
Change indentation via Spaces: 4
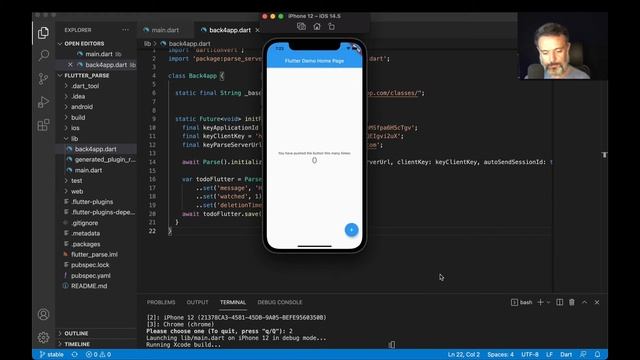(500, 355)
